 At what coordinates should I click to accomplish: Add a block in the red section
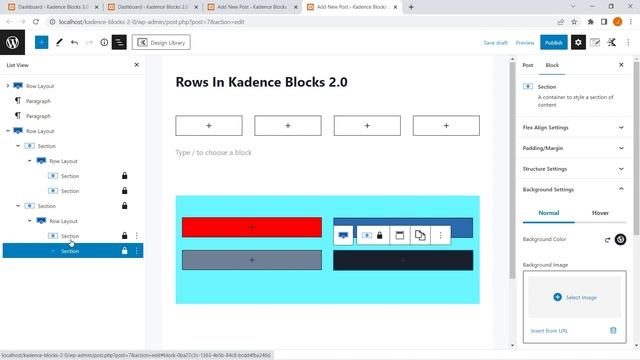(252, 227)
